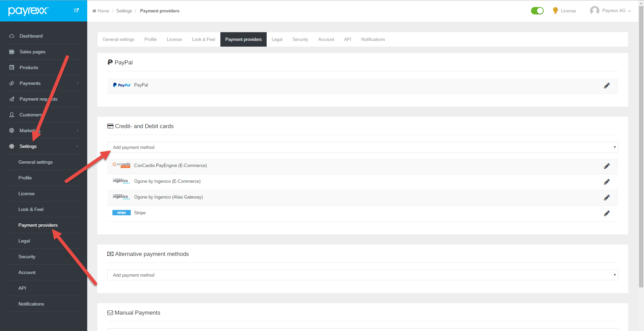Switch to the License tab
The image size is (644, 331).
click(174, 39)
